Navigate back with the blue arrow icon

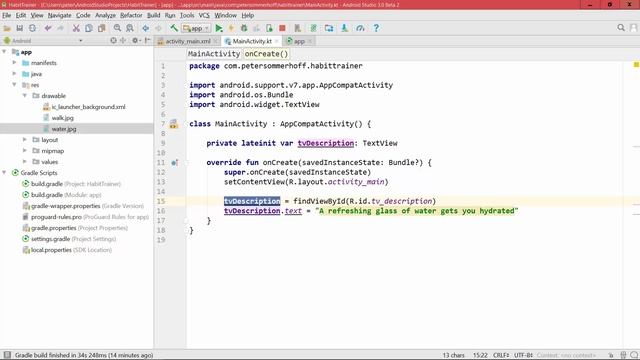click(x=145, y=28)
